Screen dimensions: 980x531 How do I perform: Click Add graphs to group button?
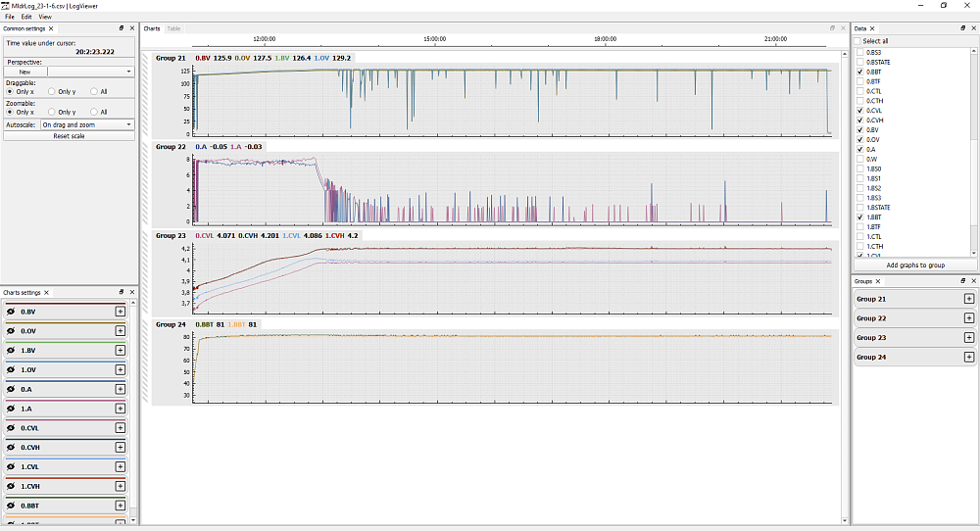(915, 265)
